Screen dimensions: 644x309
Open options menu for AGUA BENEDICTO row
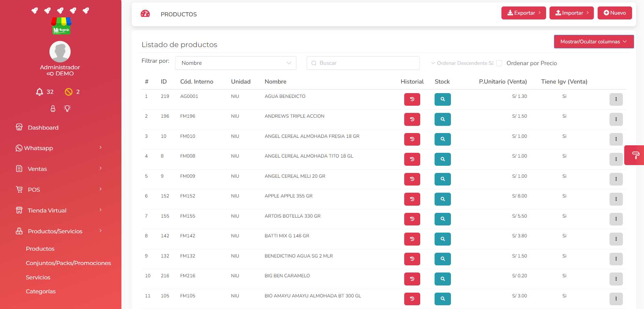click(x=616, y=99)
